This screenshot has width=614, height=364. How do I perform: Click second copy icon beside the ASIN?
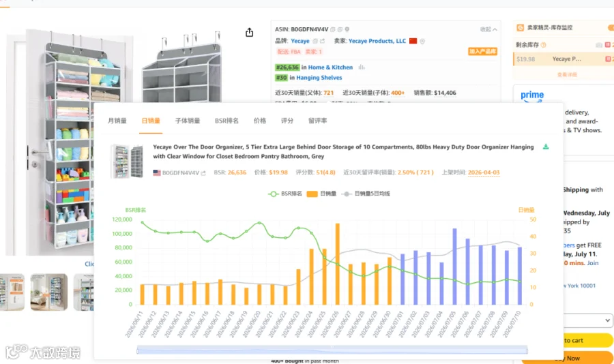click(340, 29)
